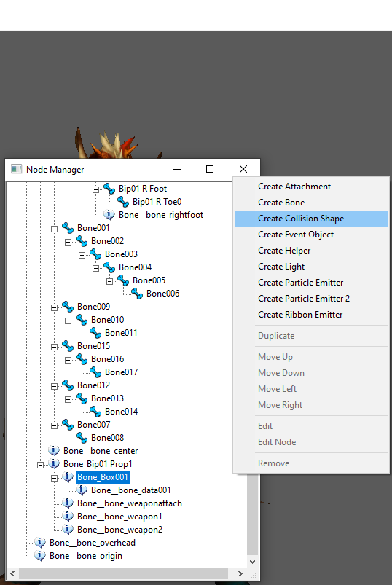Choose Create Helper in the menu
Viewport: 392px width, 585px height.
click(x=311, y=251)
